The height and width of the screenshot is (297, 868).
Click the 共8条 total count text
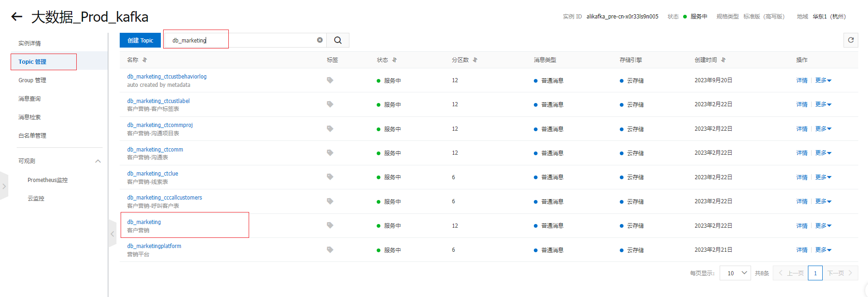pyautogui.click(x=762, y=273)
